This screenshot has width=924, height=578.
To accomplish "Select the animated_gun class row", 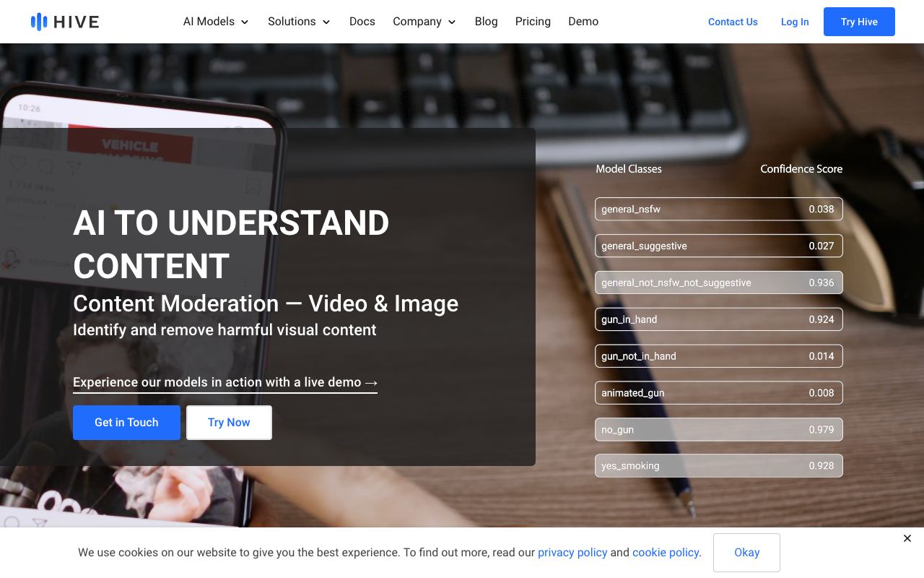I will coord(719,393).
